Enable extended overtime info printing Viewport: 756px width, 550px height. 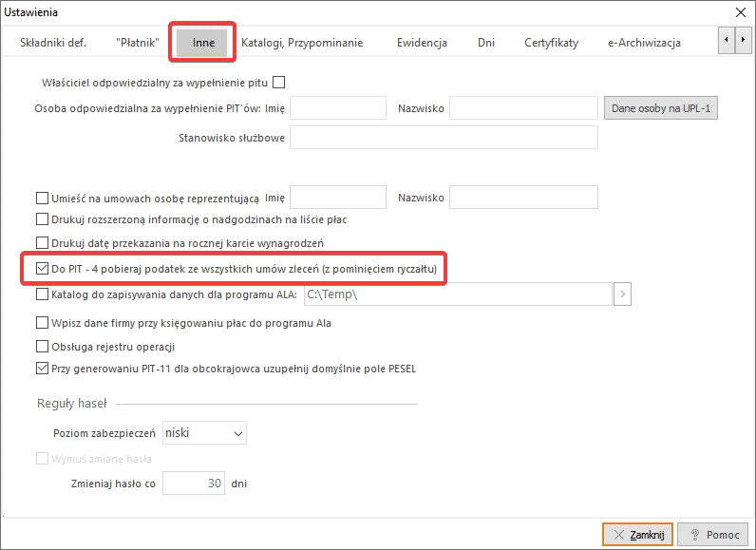click(x=42, y=219)
